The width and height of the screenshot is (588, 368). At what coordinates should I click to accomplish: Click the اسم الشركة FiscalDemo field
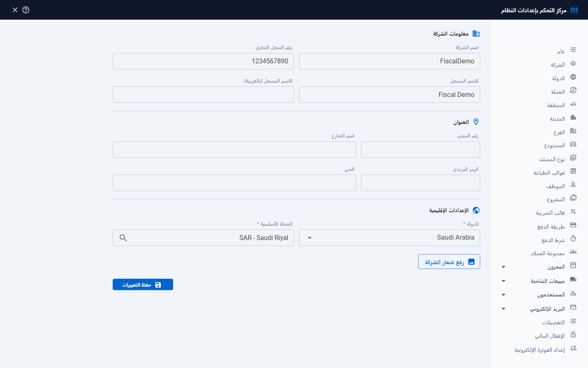coord(390,61)
